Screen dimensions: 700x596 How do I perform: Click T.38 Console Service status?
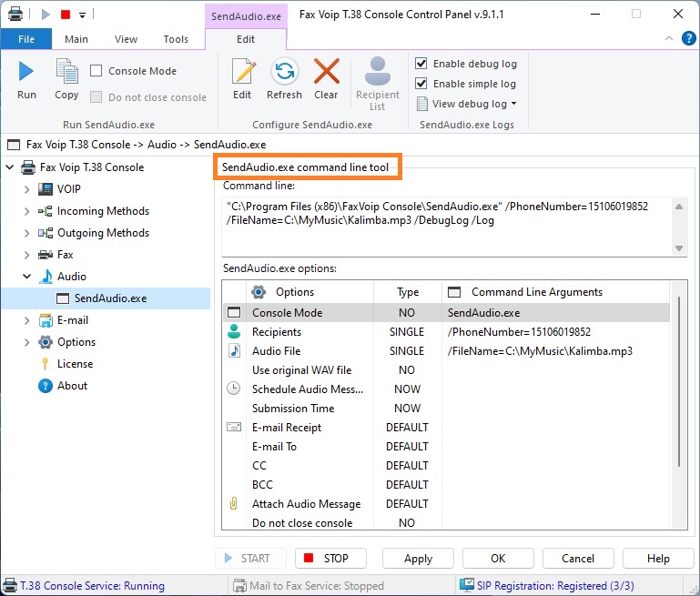(x=84, y=585)
